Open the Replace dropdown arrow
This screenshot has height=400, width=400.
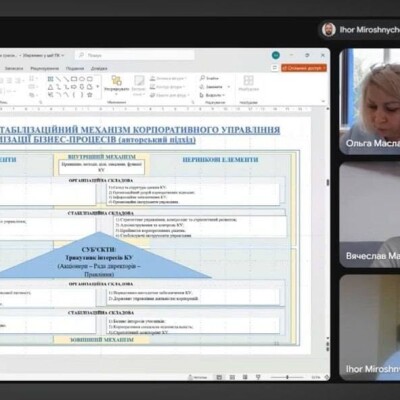[x=229, y=87]
